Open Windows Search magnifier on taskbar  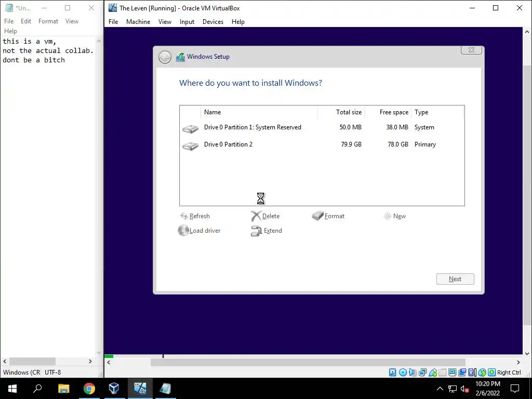[x=37, y=389]
